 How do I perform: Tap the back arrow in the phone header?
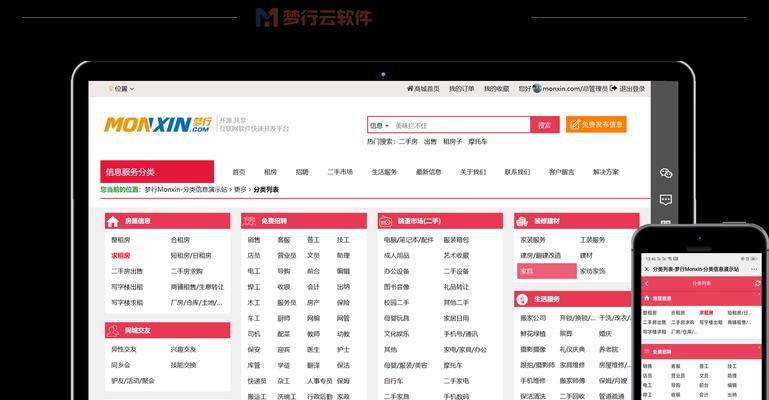click(x=647, y=283)
